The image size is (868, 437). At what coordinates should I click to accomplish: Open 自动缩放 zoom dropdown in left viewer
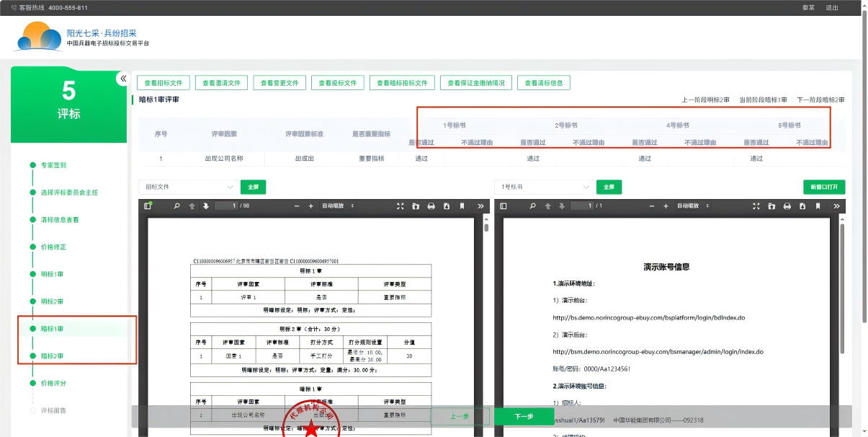point(338,206)
